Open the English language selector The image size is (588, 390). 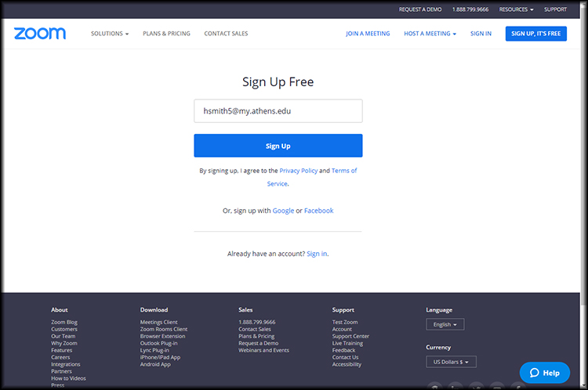445,324
